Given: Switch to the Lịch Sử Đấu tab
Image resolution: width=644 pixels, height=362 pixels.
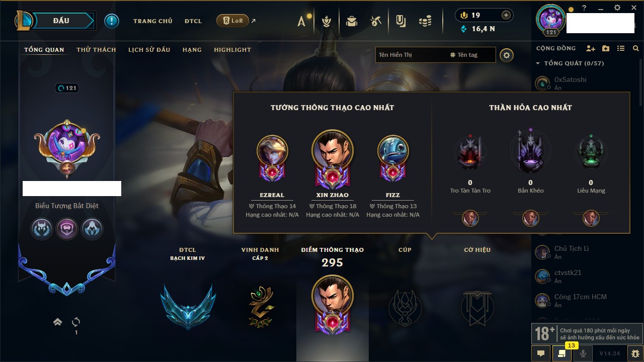Looking at the screenshot, I should (149, 50).
